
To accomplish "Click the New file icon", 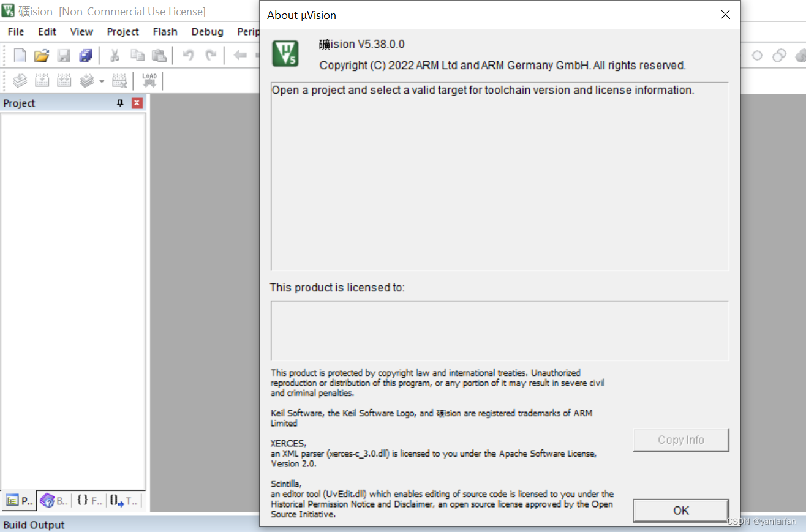I will pyautogui.click(x=20, y=56).
